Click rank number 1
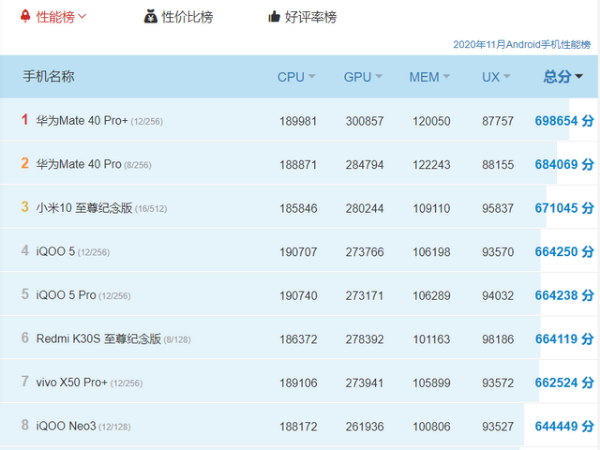600x450 pixels. (x=24, y=119)
